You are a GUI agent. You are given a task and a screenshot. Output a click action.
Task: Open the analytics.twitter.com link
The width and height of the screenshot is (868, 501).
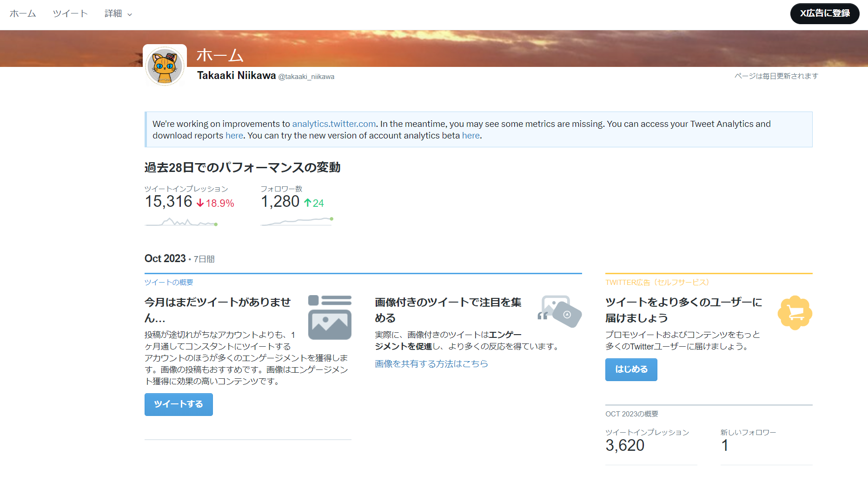(x=333, y=124)
